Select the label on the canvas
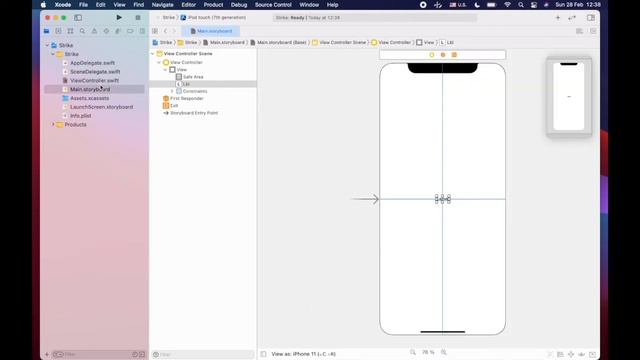This screenshot has height=360, width=640. [443, 199]
